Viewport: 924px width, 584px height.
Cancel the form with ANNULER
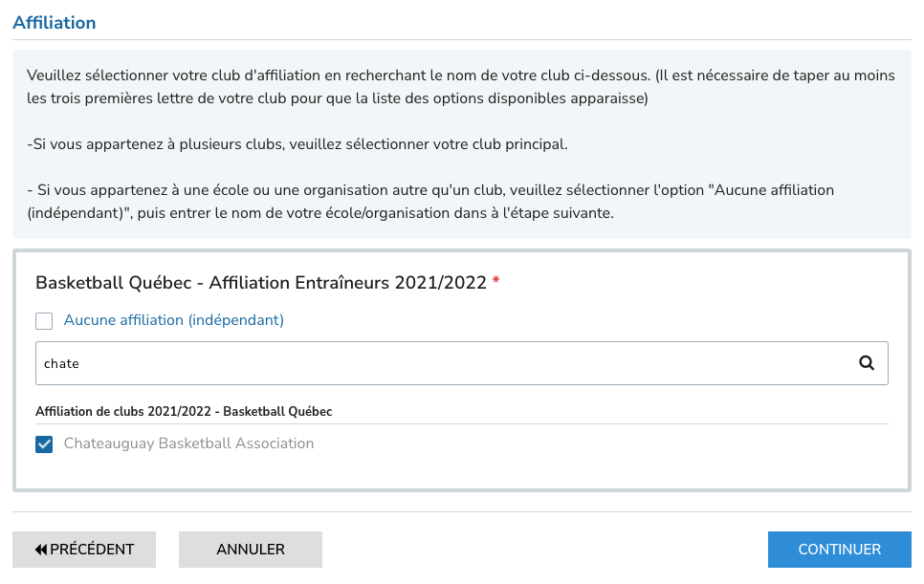point(251,550)
